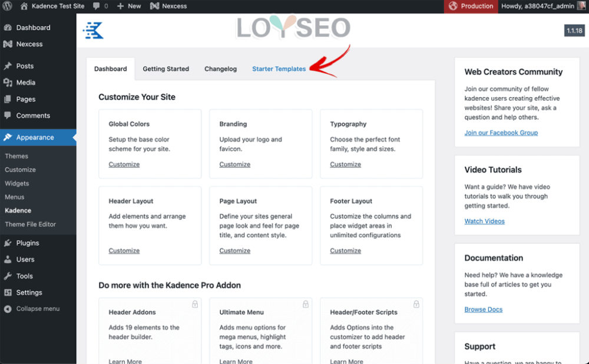This screenshot has height=364, width=589.
Task: Open Themes submenu item
Action: [x=16, y=156]
